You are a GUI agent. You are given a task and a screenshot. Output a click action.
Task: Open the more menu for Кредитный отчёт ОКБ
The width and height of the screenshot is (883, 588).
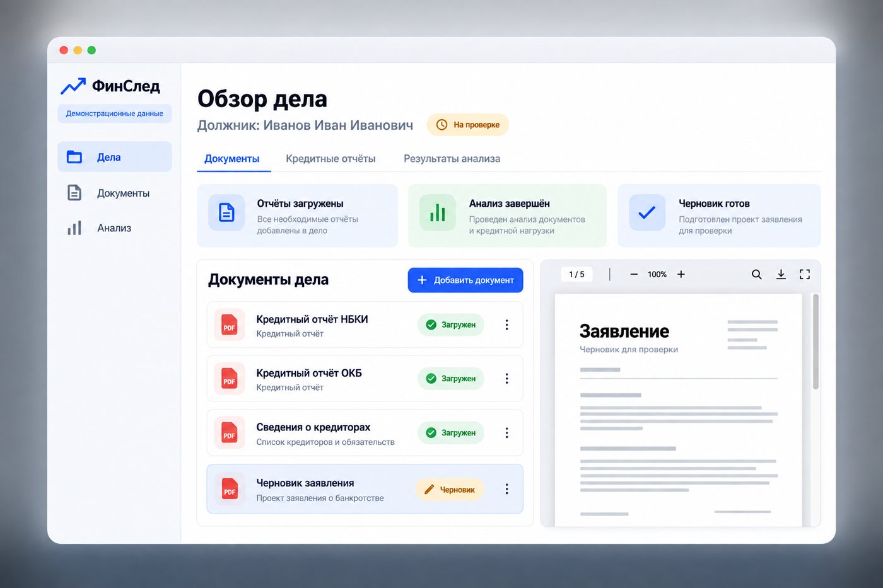point(506,379)
